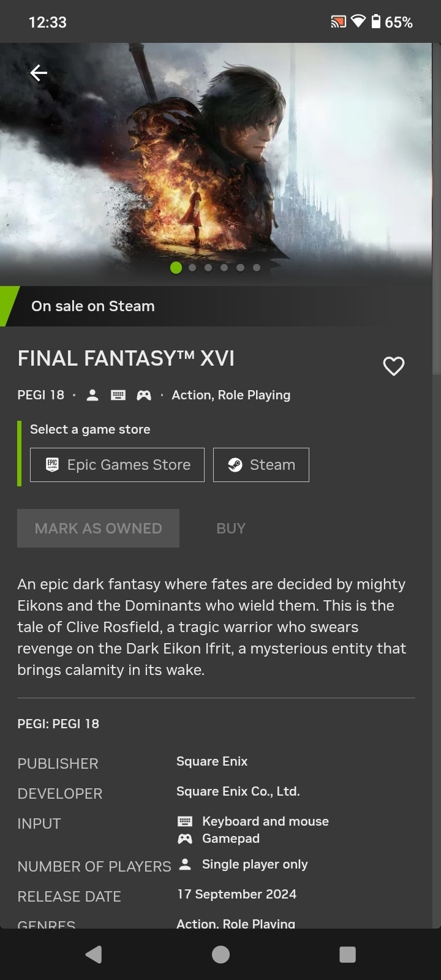Image resolution: width=441 pixels, height=980 pixels.
Task: Tap the keyboard icon beside PEGI rating
Action: [x=118, y=395]
